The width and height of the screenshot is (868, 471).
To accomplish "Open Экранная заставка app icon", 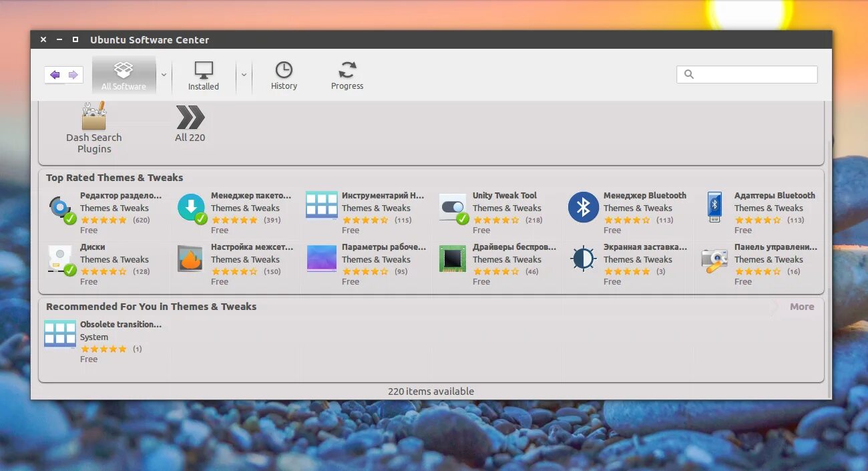I will [584, 259].
